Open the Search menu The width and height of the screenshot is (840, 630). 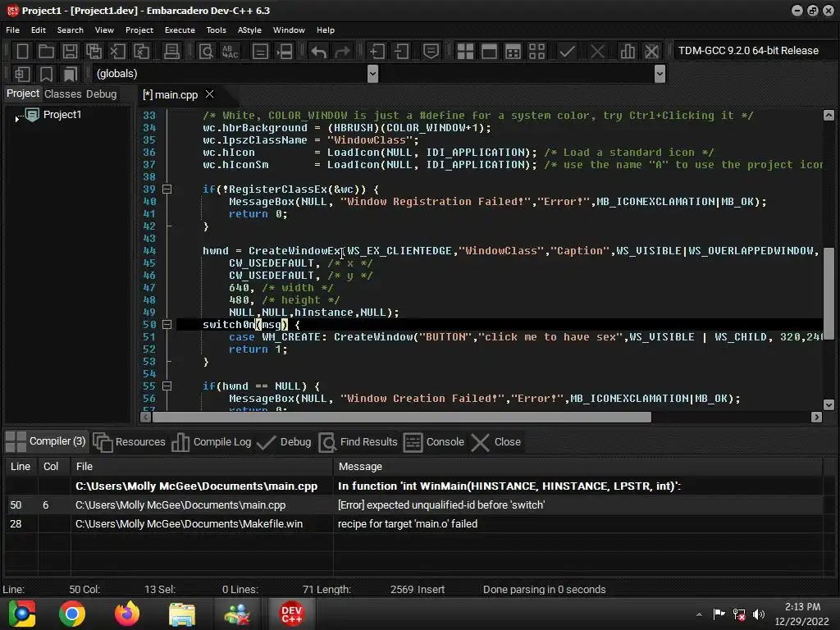pos(71,30)
